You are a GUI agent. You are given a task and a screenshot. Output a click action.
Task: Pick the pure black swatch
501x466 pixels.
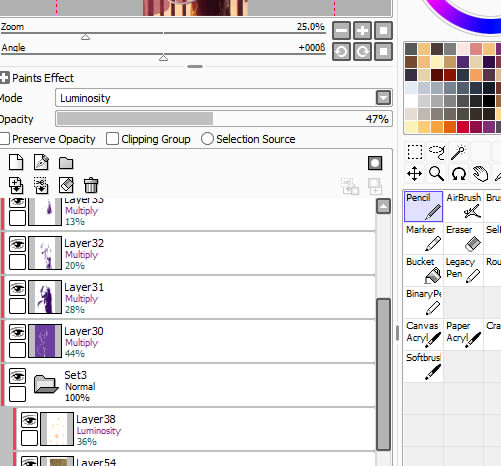point(489,101)
